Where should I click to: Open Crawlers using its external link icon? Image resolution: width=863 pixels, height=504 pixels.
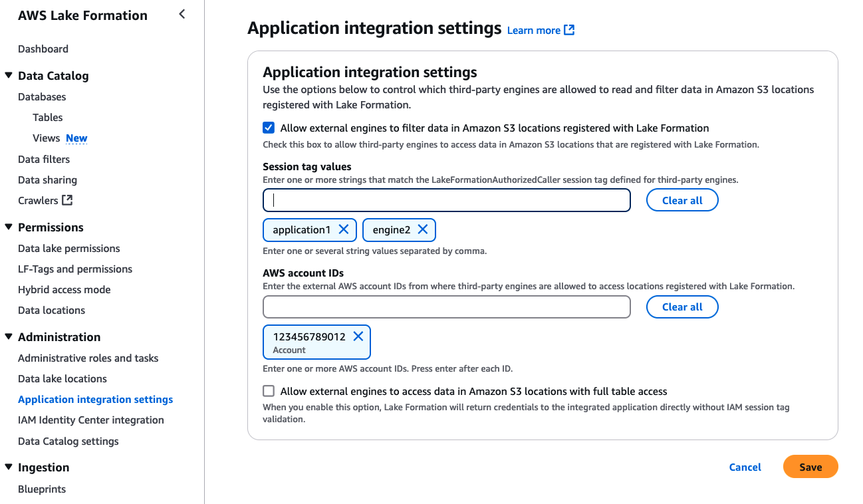click(x=66, y=200)
